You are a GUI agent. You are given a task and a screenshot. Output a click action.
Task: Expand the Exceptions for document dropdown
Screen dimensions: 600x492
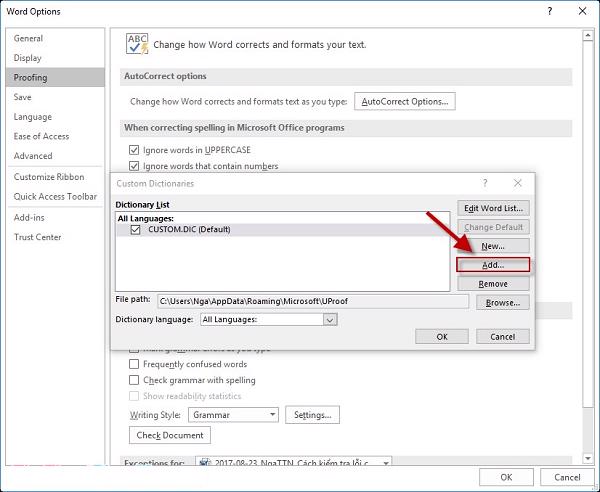point(385,463)
